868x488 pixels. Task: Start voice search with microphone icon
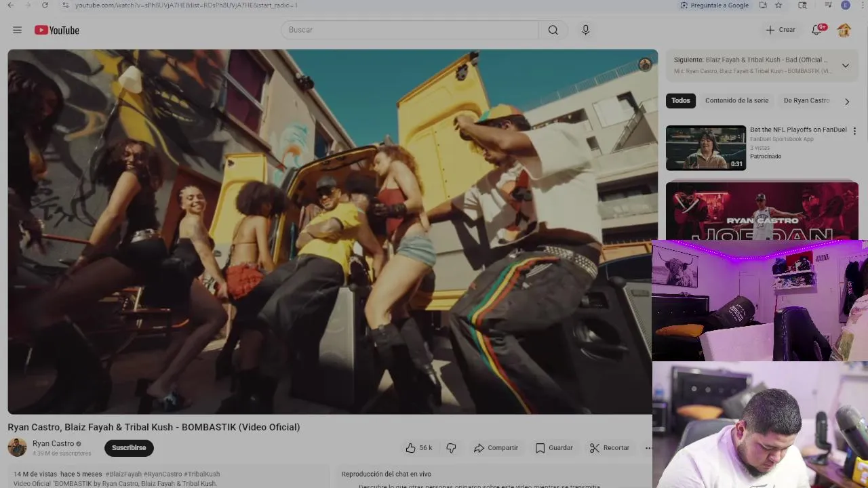pos(586,30)
